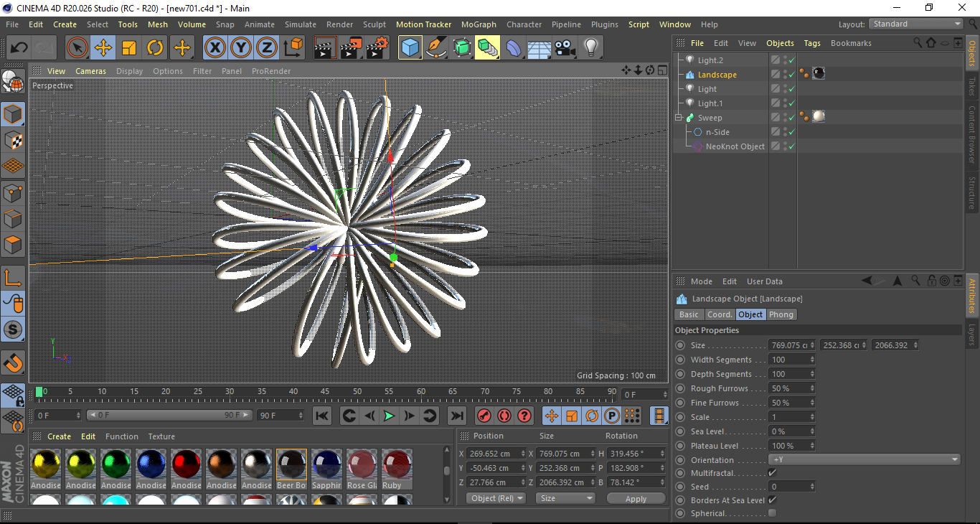This screenshot has width=980, height=524.
Task: Enable the Spherical checkbox
Action: (772, 513)
